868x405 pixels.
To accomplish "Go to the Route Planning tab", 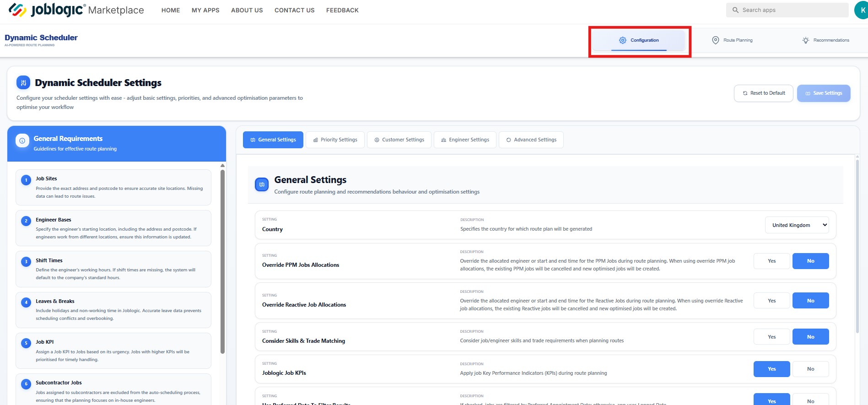I will coord(732,40).
